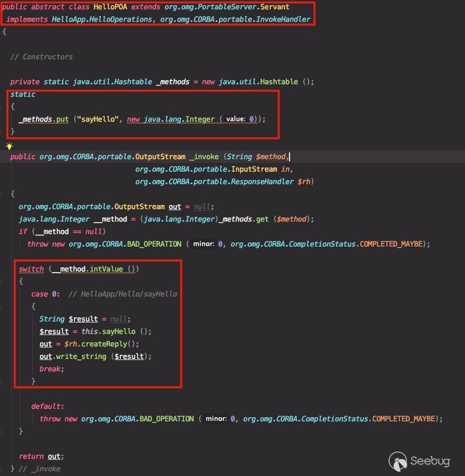The width and height of the screenshot is (465, 476).
Task: Click COMPLETED_MAYBE in the throw below if
Action: tap(391, 244)
